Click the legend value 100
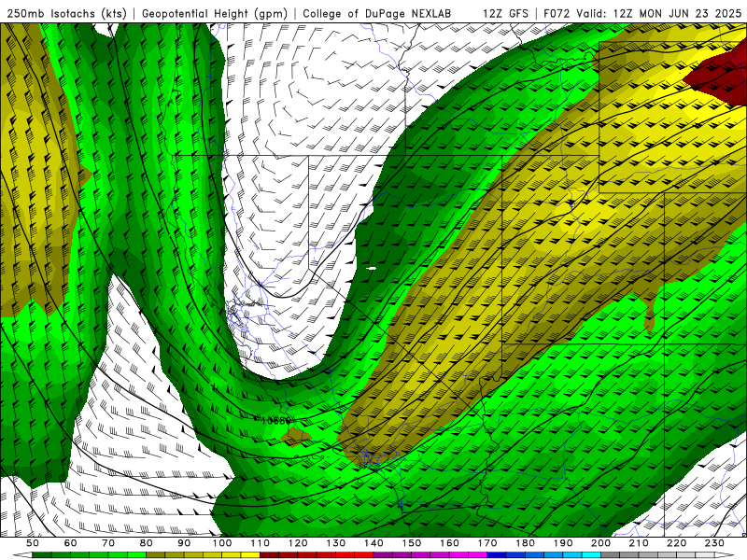Viewport: 747px width, 560px height. [222, 543]
